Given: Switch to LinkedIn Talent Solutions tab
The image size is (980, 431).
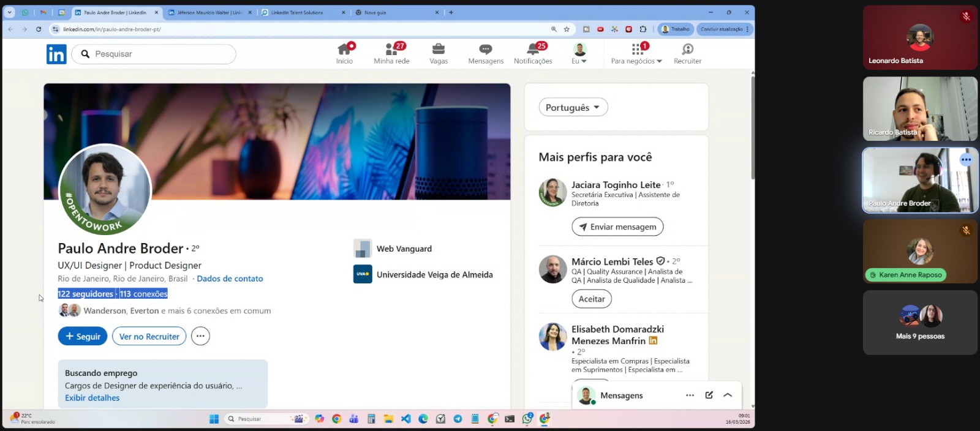Looking at the screenshot, I should (303, 12).
